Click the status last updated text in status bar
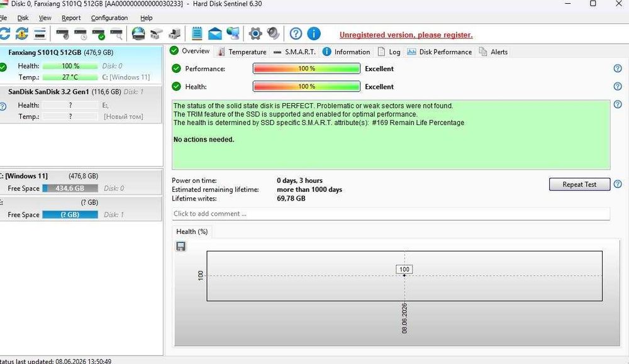This screenshot has width=629, height=364. point(56,361)
